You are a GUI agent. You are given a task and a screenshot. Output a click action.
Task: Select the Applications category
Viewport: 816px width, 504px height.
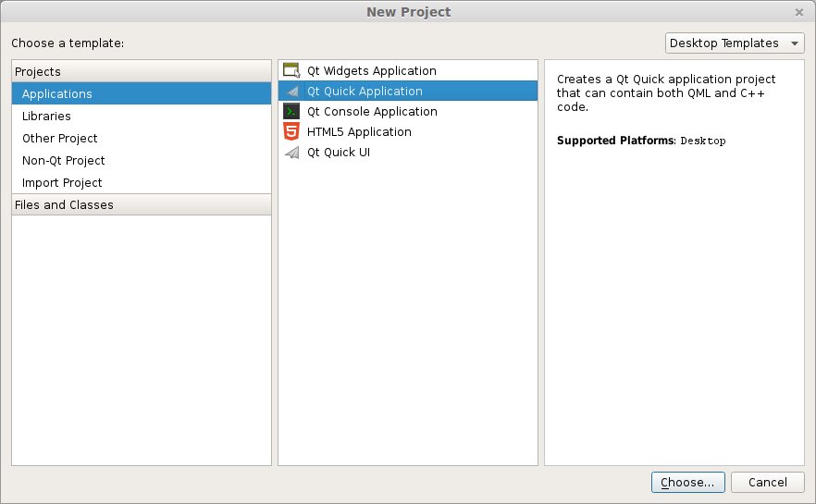[x=57, y=94]
